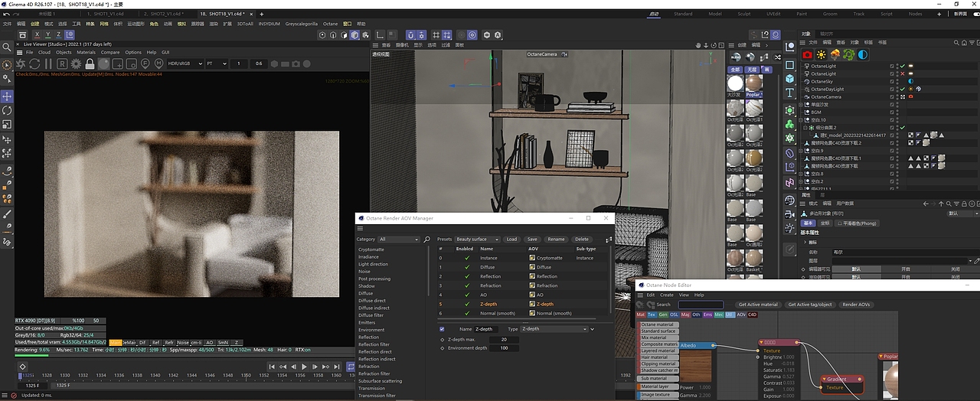
Task: Select the Move tool in left toolbar
Action: click(7, 96)
